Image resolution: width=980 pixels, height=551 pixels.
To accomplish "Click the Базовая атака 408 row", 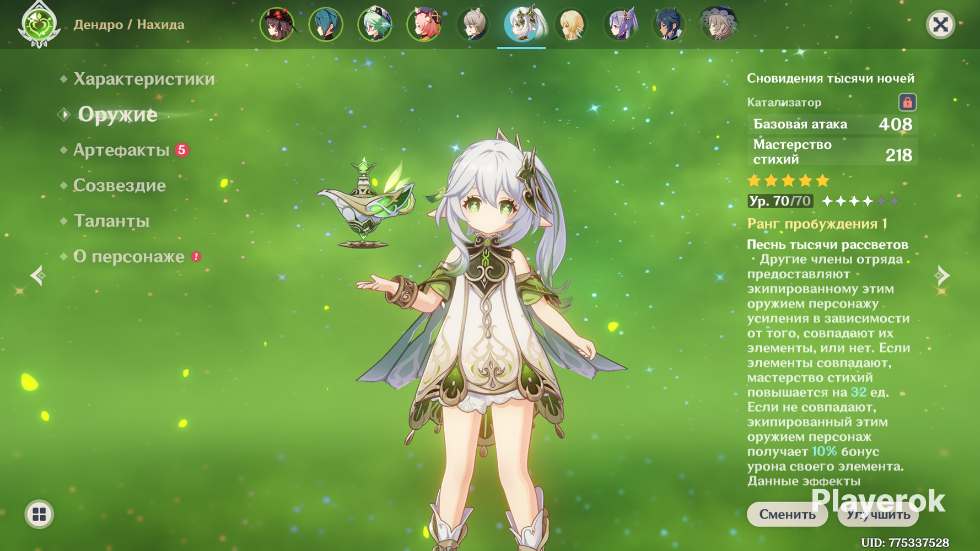I will 832,124.
